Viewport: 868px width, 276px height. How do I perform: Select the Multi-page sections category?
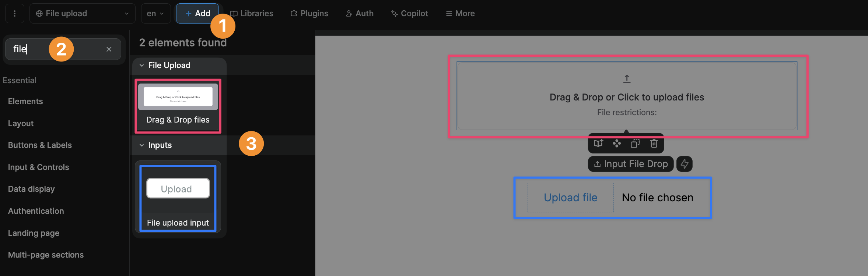[46, 255]
